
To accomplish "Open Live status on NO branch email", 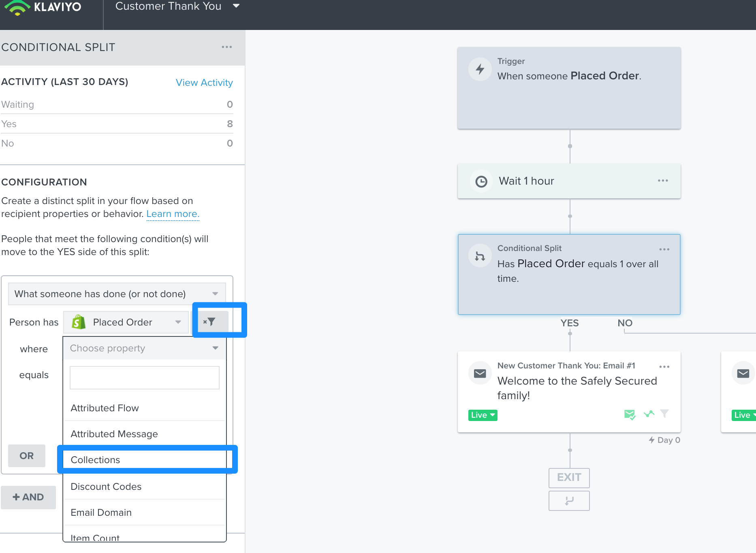I will pos(744,415).
